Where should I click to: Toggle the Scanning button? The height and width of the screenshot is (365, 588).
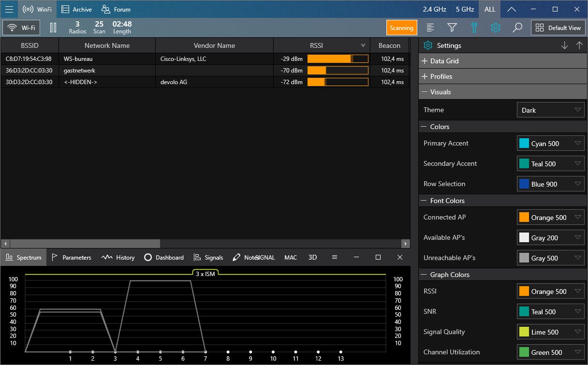click(x=401, y=28)
